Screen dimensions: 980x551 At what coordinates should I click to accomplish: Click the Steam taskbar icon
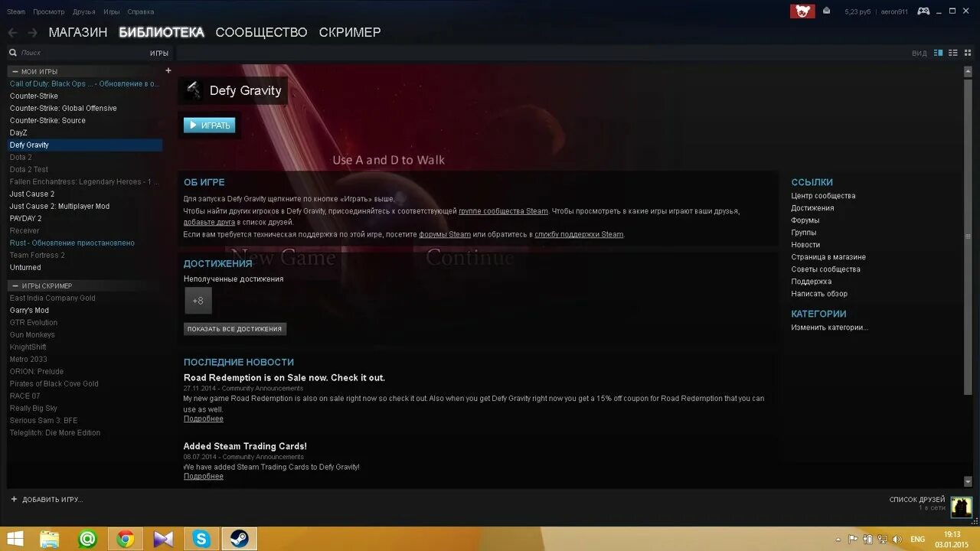click(239, 539)
